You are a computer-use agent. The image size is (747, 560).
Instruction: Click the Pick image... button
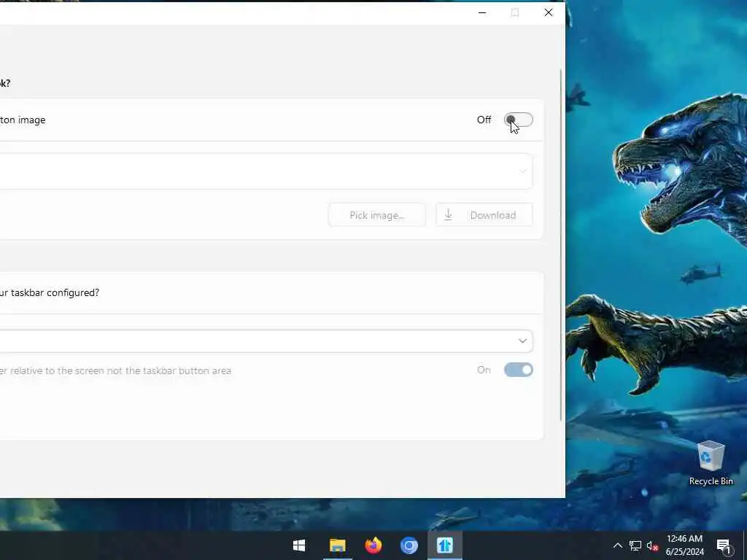(x=377, y=215)
